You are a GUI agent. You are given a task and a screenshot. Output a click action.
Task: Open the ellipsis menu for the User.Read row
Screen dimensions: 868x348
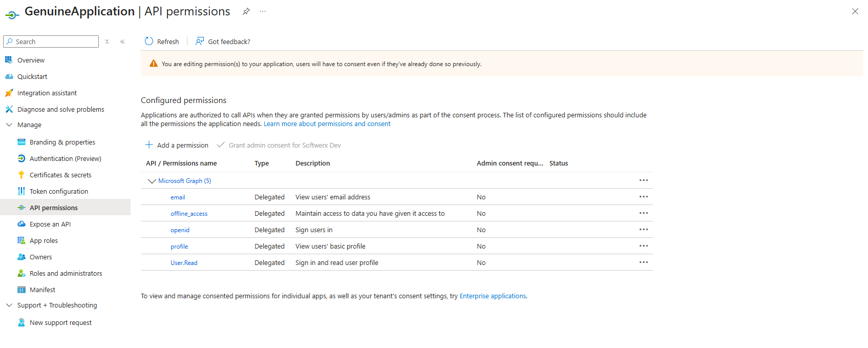click(643, 262)
